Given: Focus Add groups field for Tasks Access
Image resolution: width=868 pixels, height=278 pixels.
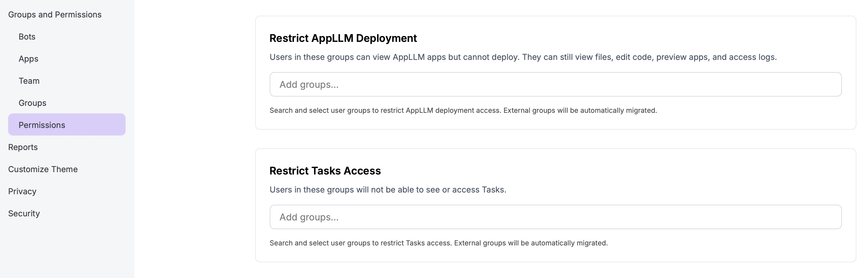Looking at the screenshot, I should tap(555, 217).
